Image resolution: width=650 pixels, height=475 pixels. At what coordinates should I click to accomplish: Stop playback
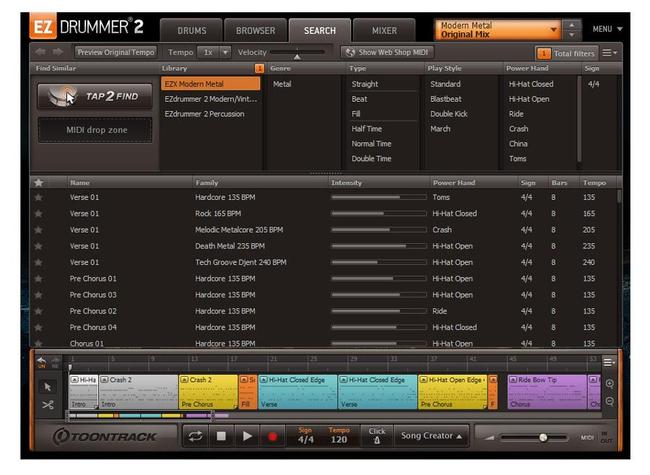click(221, 436)
